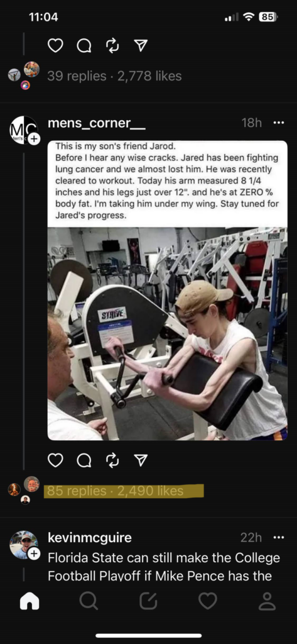
Task: Share the mens_corner__ post via paper plane icon
Action: click(141, 460)
